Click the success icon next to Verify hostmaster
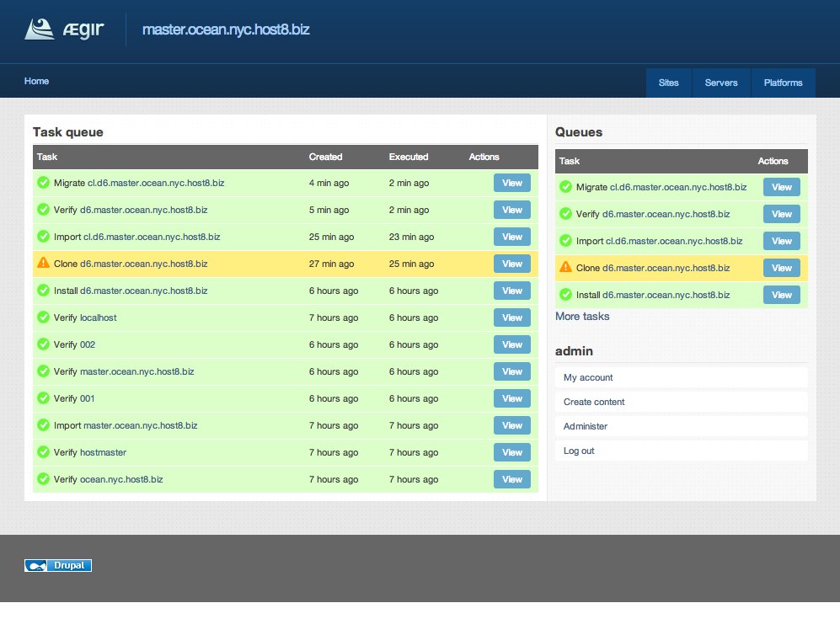The width and height of the screenshot is (840, 619). pyautogui.click(x=43, y=452)
